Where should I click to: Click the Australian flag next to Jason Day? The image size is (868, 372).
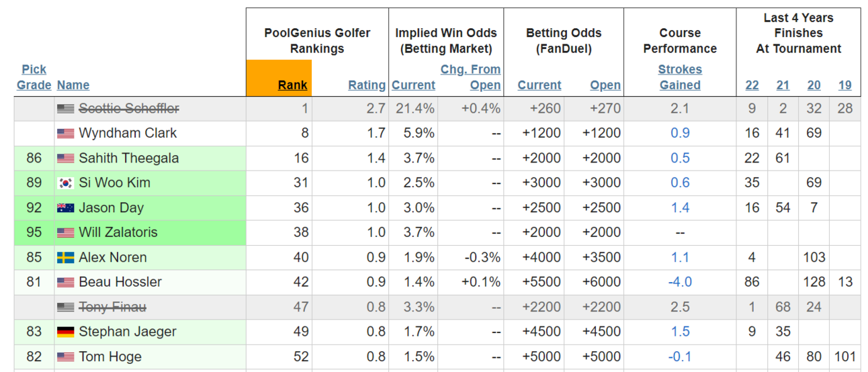point(65,207)
